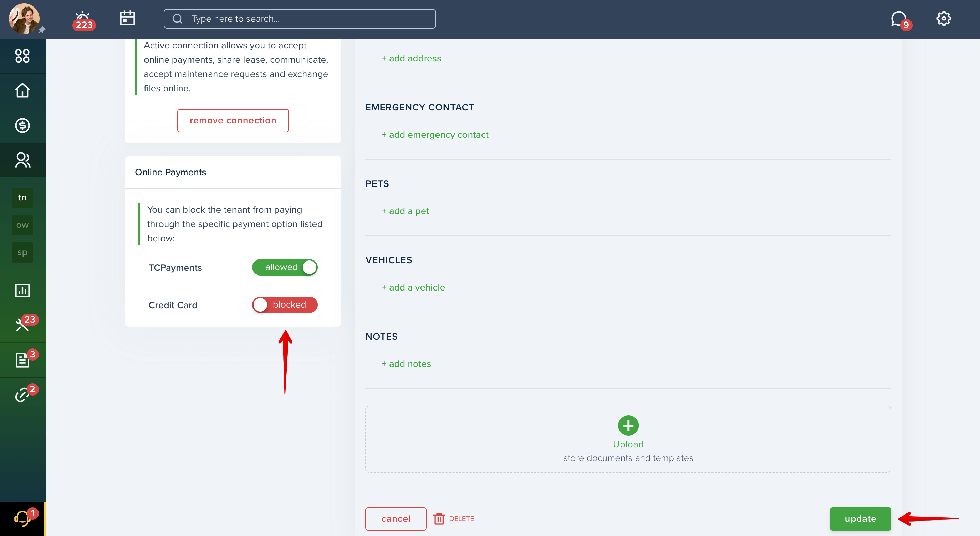The image size is (980, 536).
Task: Click '+ add emergency contact' link
Action: pos(435,135)
